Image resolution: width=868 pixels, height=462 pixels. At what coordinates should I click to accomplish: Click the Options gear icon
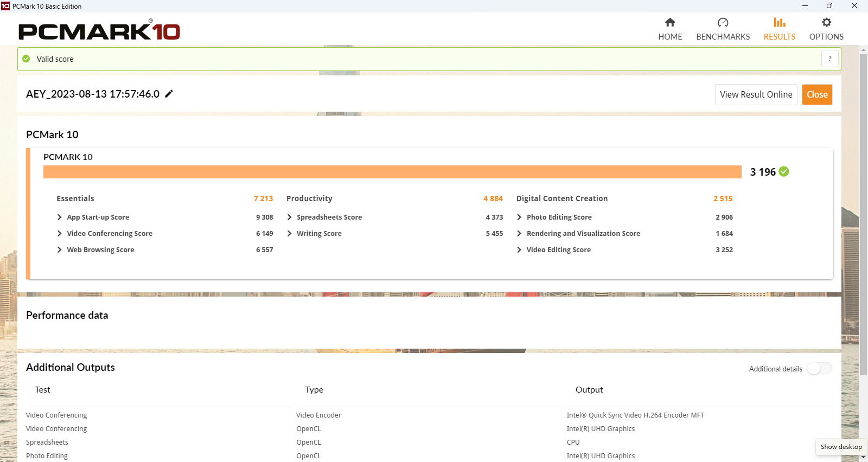click(826, 22)
